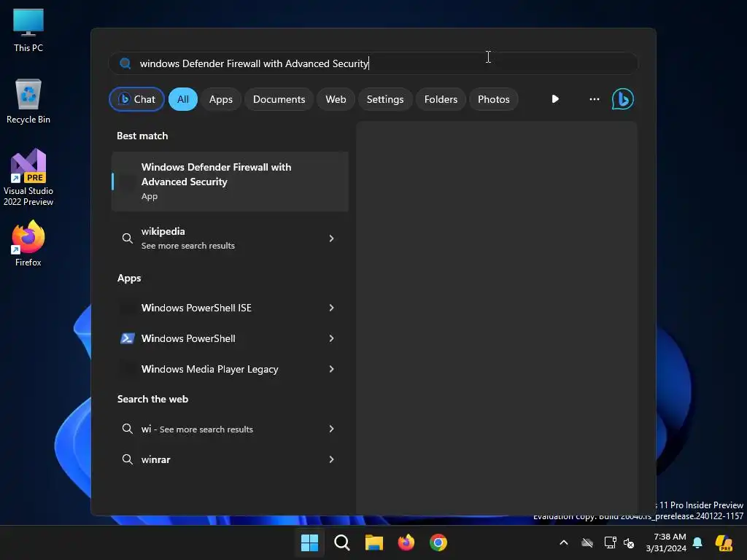Open Bing icon at top right

click(623, 99)
